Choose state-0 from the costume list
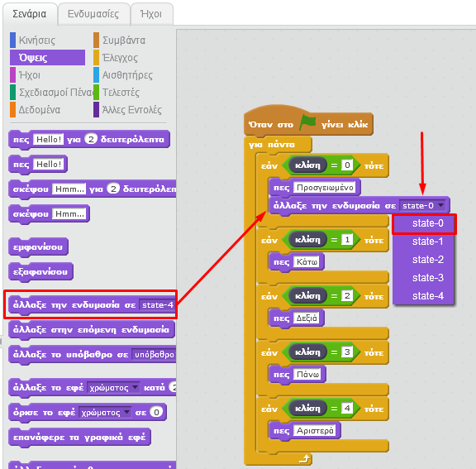Image resolution: width=476 pixels, height=469 pixels. pos(424,223)
